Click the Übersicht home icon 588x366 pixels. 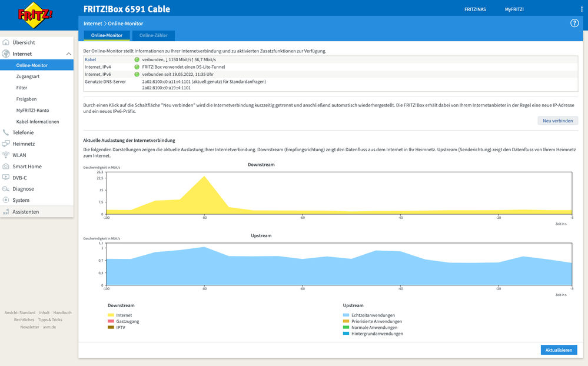(6, 42)
